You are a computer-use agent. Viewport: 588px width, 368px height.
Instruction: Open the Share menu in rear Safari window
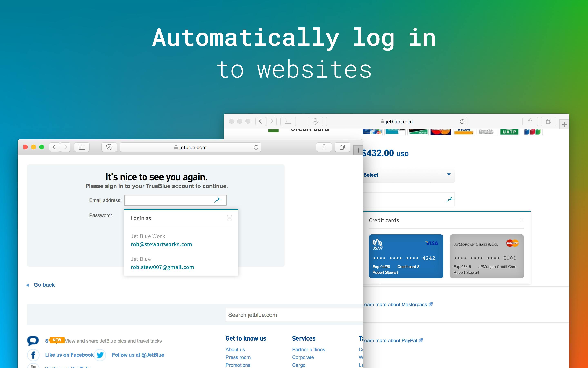click(x=530, y=121)
